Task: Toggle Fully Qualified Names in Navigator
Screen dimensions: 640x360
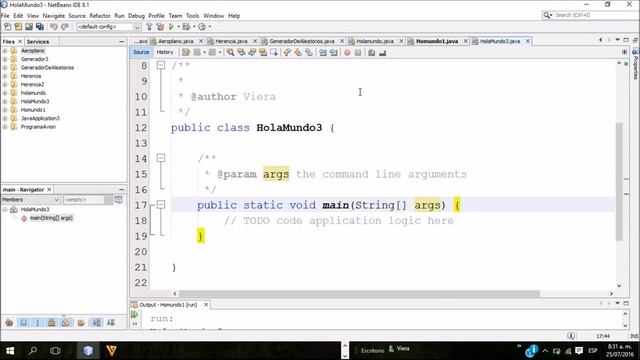Action: tap(81, 322)
